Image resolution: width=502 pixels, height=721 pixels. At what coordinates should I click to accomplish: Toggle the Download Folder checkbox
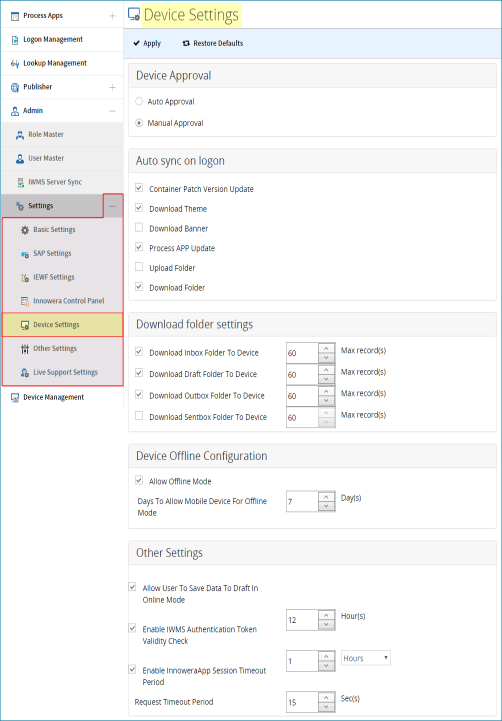tap(139, 287)
